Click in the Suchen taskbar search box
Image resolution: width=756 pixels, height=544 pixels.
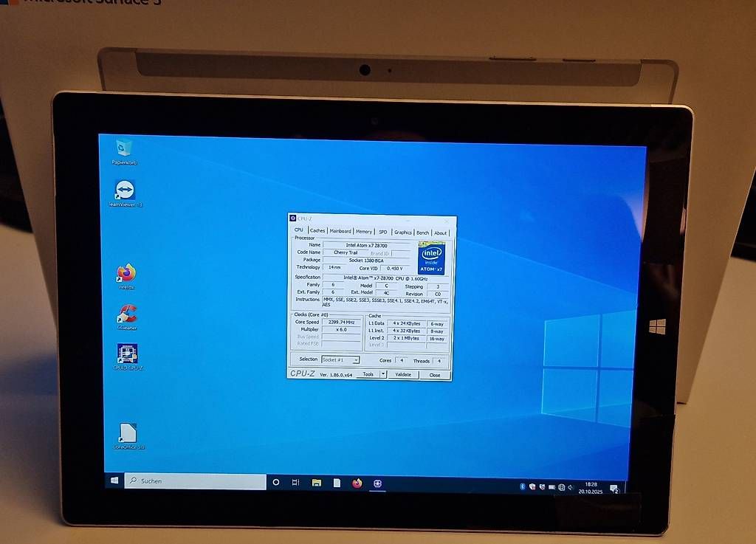(x=195, y=481)
